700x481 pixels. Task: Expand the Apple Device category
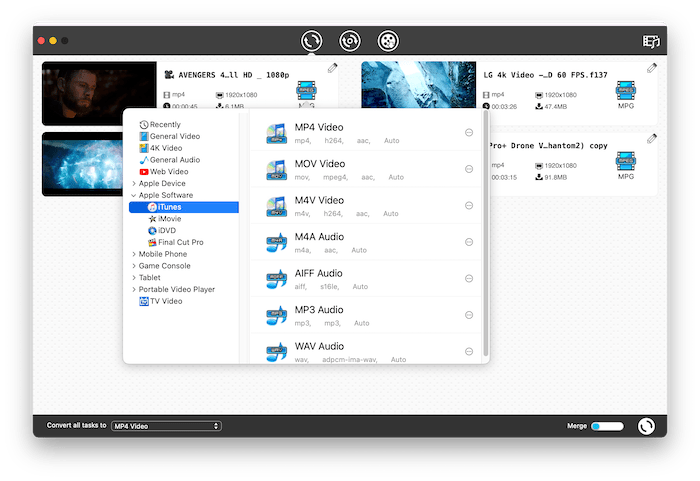click(x=134, y=184)
